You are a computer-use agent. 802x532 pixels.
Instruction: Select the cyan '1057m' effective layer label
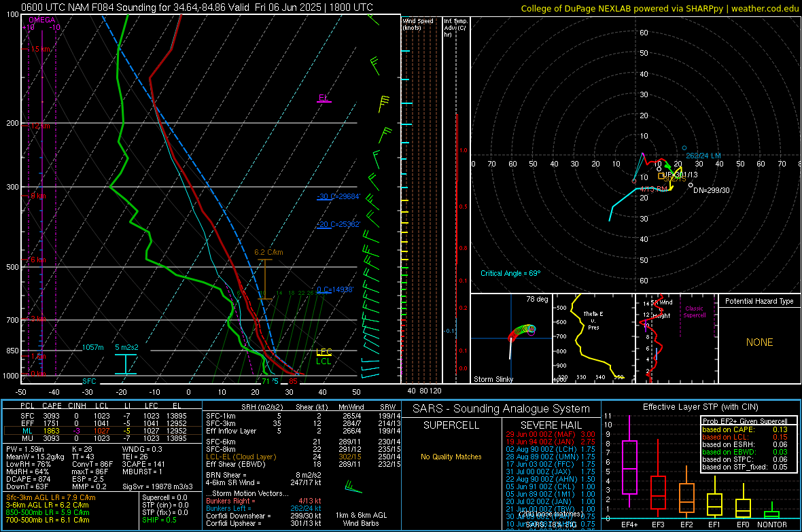pyautogui.click(x=93, y=347)
